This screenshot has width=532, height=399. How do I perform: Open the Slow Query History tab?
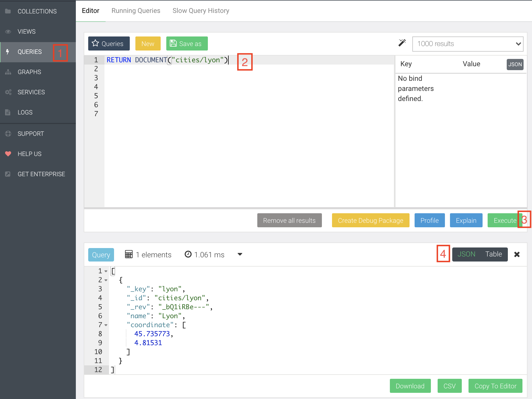[201, 11]
